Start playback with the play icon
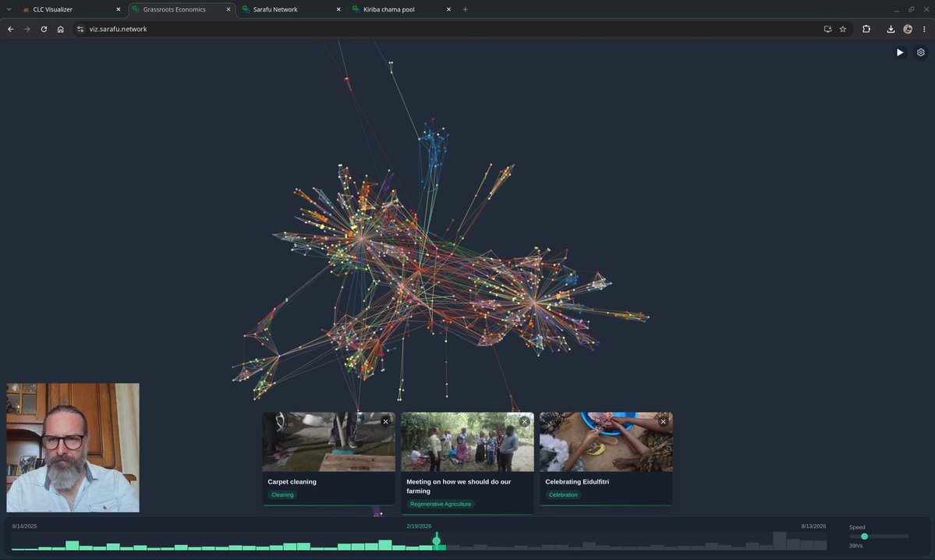Image resolution: width=935 pixels, height=560 pixels. point(900,52)
